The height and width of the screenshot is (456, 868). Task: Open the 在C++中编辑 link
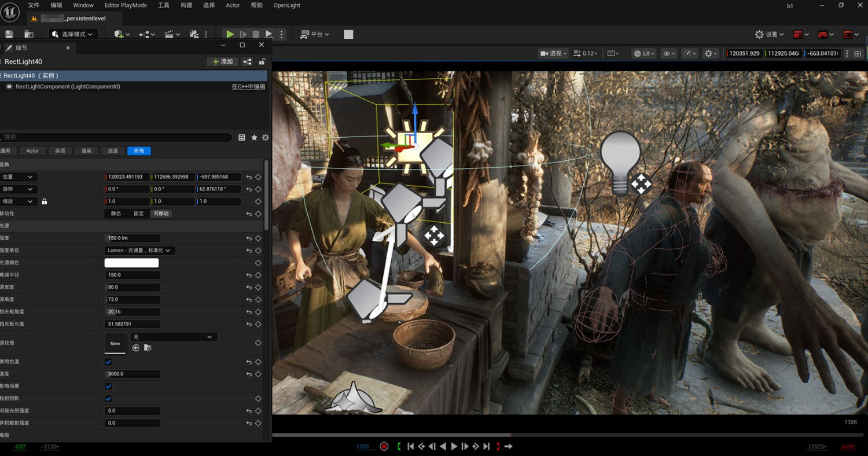coord(248,87)
